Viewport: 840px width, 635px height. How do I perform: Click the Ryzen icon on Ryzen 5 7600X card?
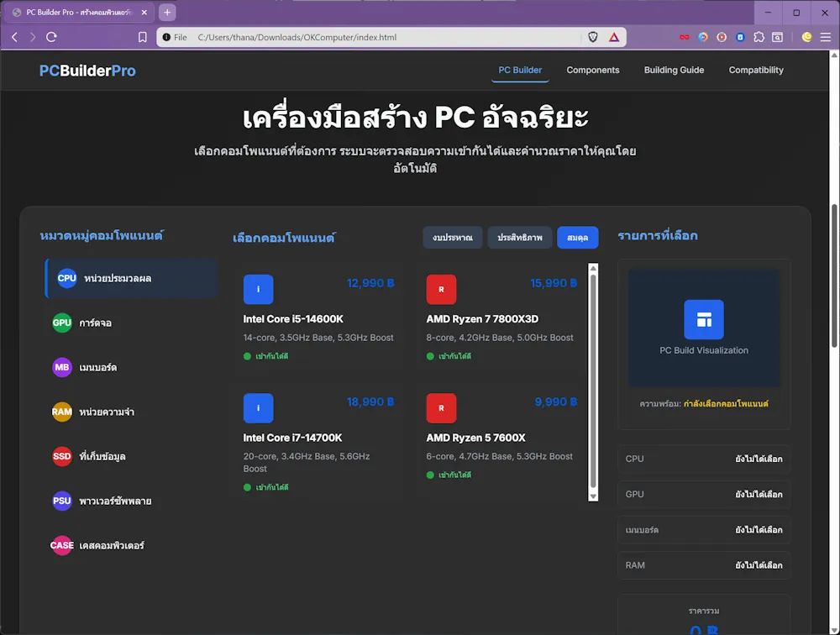(442, 408)
